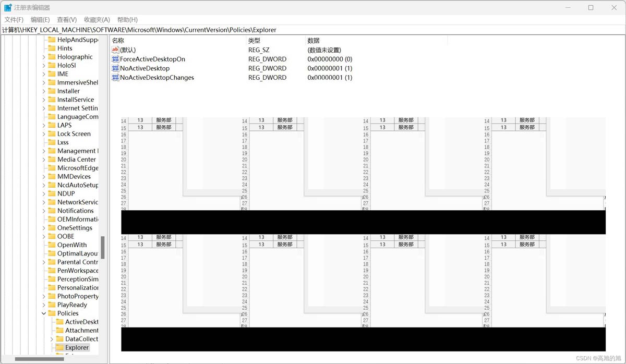Select the NDUP tree label

(66, 193)
